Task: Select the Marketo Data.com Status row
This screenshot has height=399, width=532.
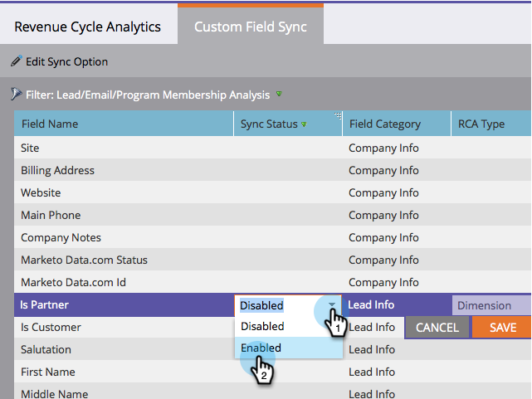Action: [x=84, y=260]
